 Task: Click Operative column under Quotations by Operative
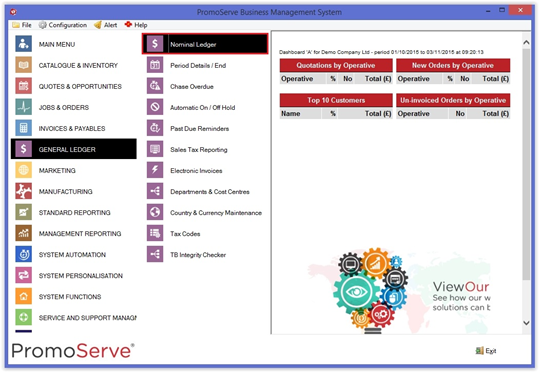coord(303,79)
